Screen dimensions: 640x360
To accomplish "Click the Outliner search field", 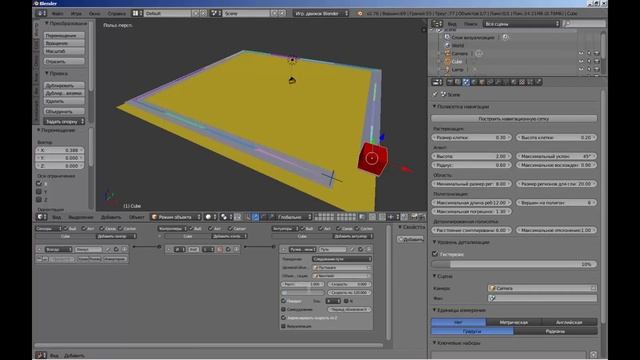I will click(x=584, y=24).
